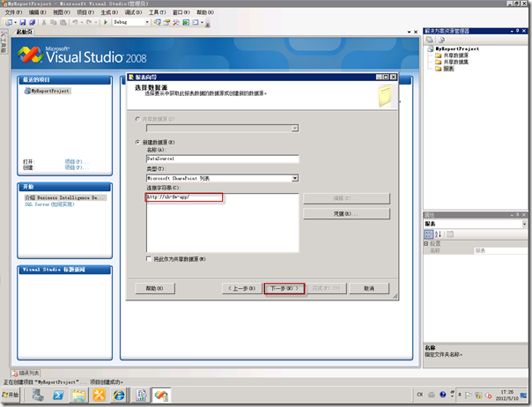Viewport: 532px width, 407px height.
Task: Click the 取消 (Cancel) wizard button
Action: [x=369, y=289]
